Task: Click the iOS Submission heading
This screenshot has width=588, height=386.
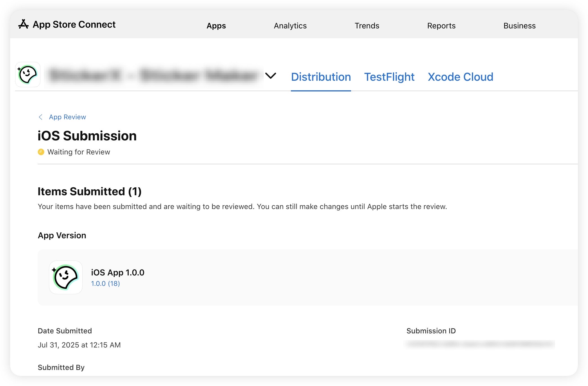Action: coord(87,136)
